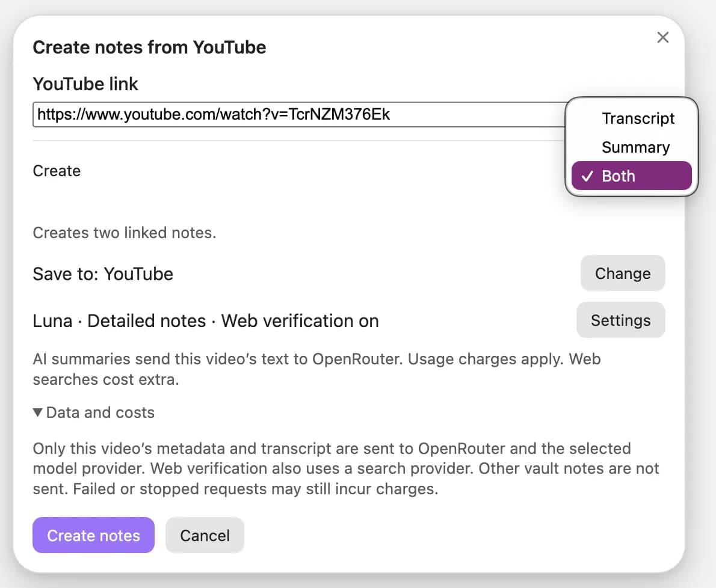Click the 'Create notes from YouTube' heading
The height and width of the screenshot is (588, 716).
[x=149, y=47]
